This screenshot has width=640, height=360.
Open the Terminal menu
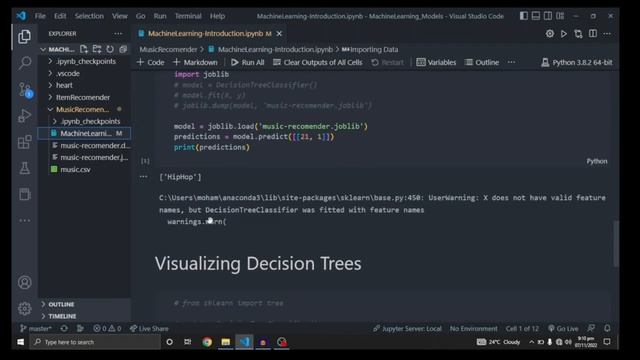tap(188, 16)
